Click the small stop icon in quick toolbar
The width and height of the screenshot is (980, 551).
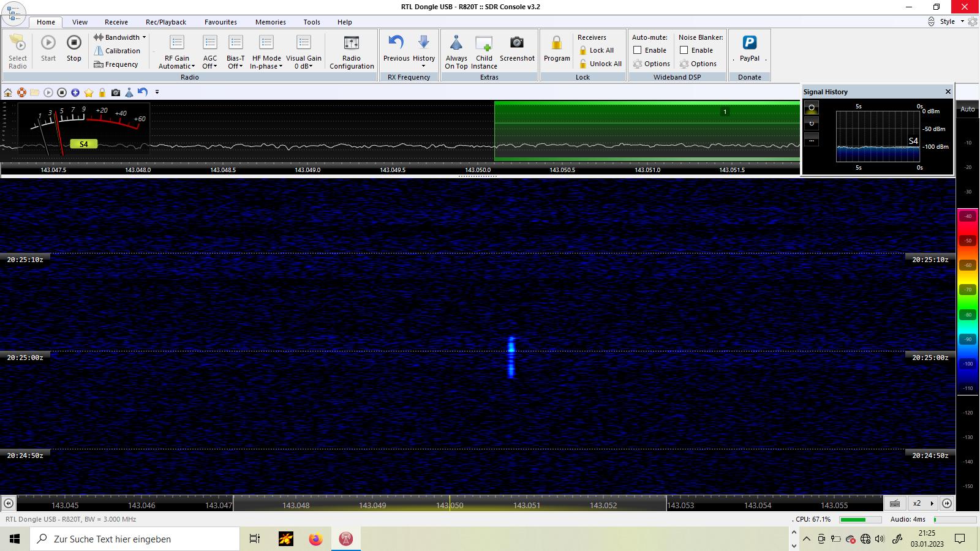tap(62, 92)
